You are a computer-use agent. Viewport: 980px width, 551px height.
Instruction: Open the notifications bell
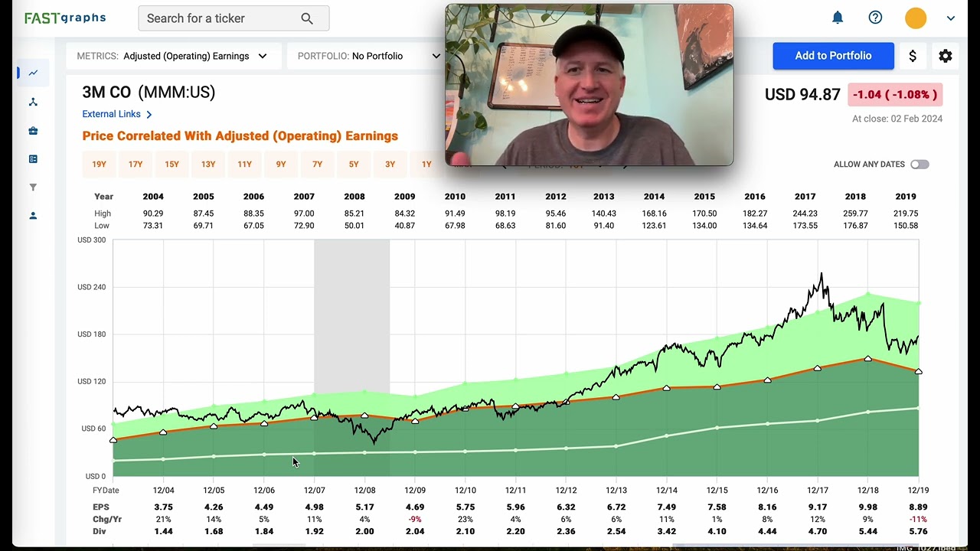838,18
